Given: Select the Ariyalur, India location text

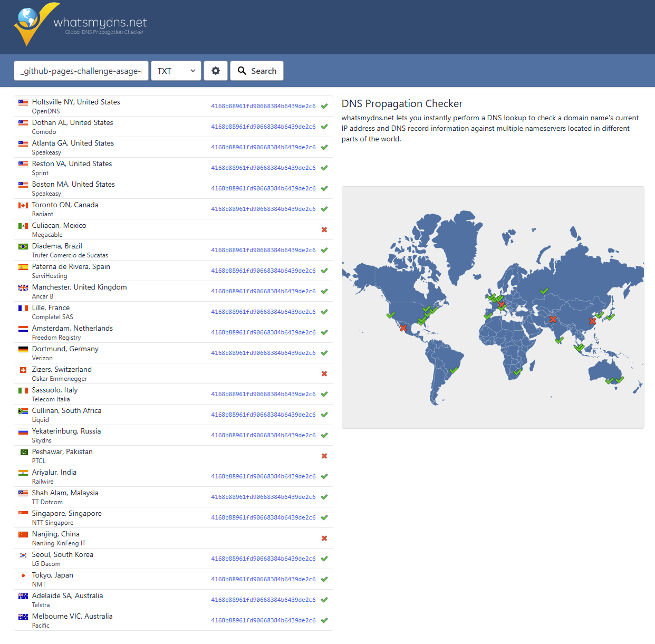Looking at the screenshot, I should click(x=54, y=472).
